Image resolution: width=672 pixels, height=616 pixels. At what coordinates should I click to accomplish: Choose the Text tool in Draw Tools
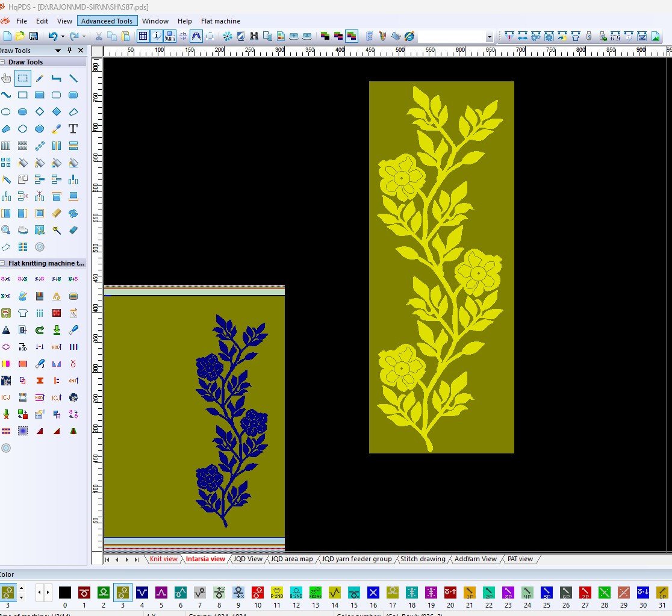point(73,129)
